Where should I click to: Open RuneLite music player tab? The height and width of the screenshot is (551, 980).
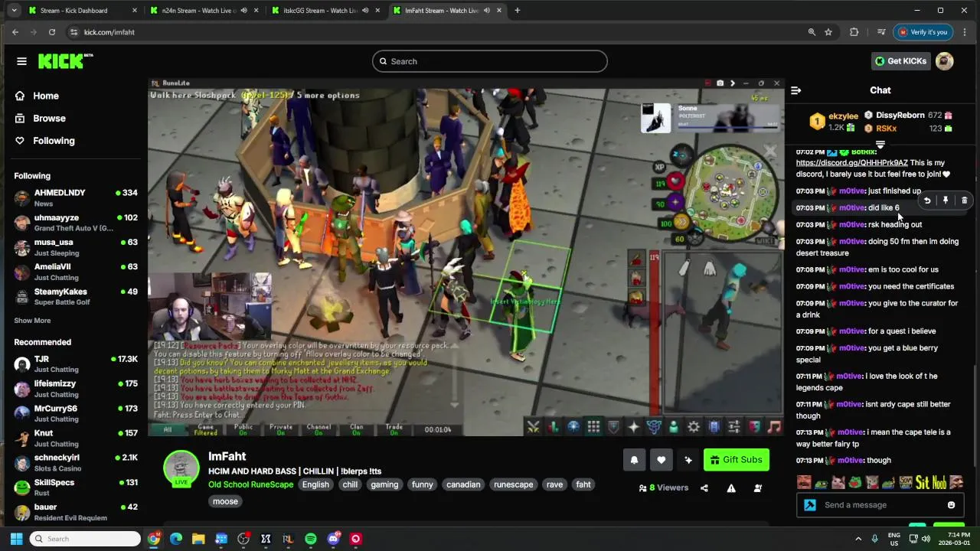click(x=774, y=427)
